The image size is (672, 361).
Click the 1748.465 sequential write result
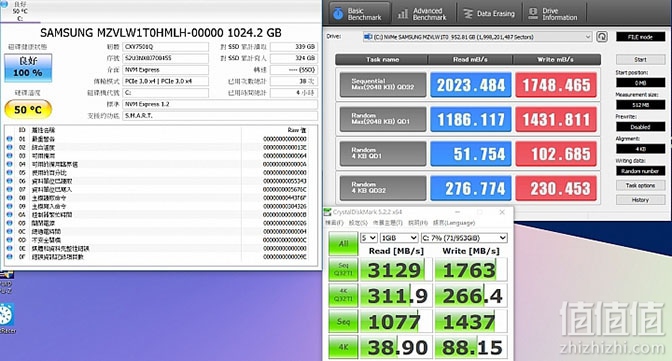(556, 85)
